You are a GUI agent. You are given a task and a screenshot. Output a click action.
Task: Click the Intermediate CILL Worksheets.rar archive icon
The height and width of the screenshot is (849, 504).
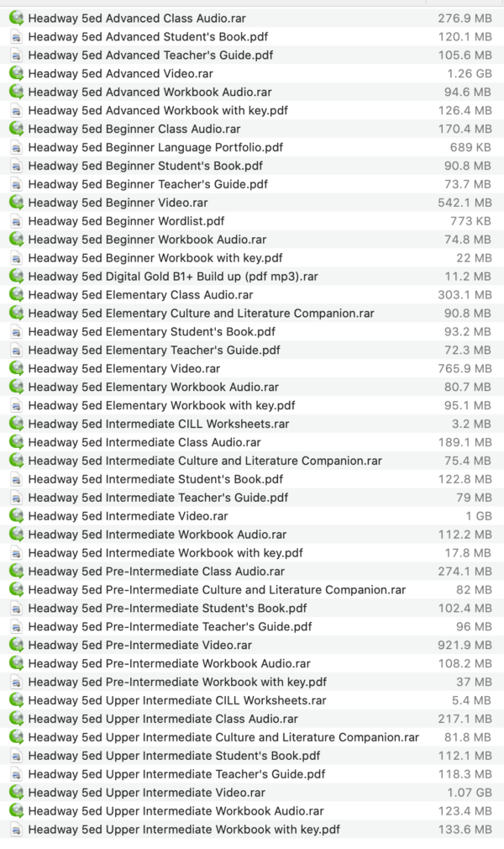(x=16, y=424)
